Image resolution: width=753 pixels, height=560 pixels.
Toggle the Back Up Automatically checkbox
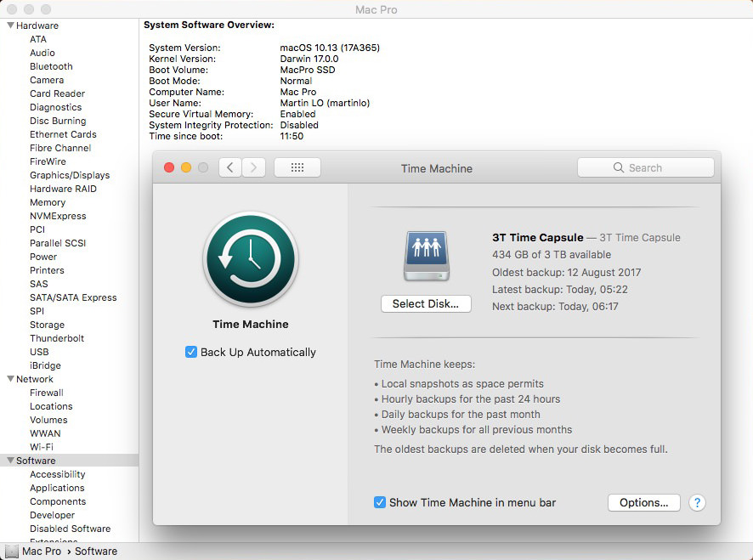[190, 352]
